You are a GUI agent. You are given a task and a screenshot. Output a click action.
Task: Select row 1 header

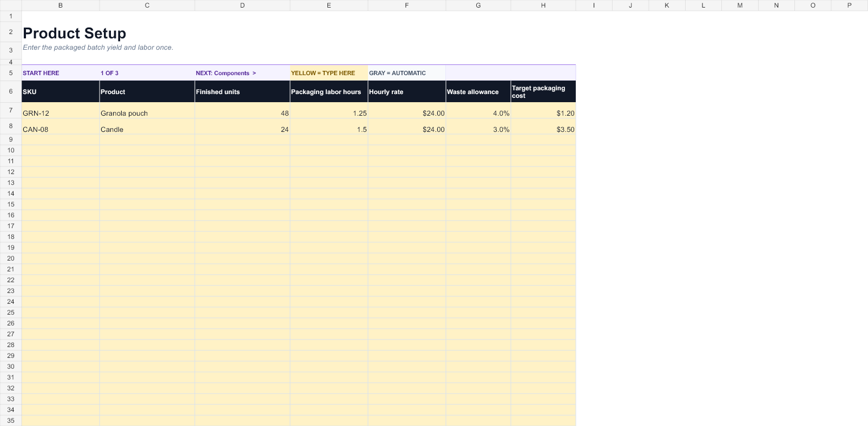coord(11,16)
